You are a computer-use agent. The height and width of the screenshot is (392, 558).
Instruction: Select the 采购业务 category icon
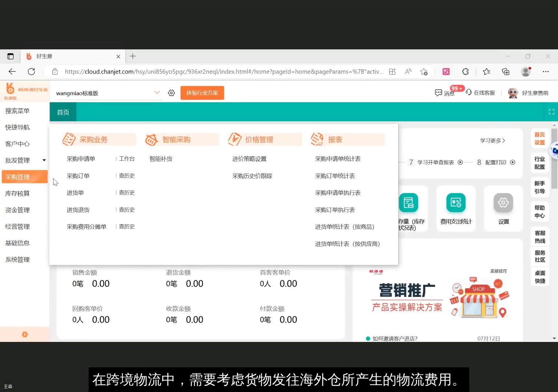coord(69,139)
